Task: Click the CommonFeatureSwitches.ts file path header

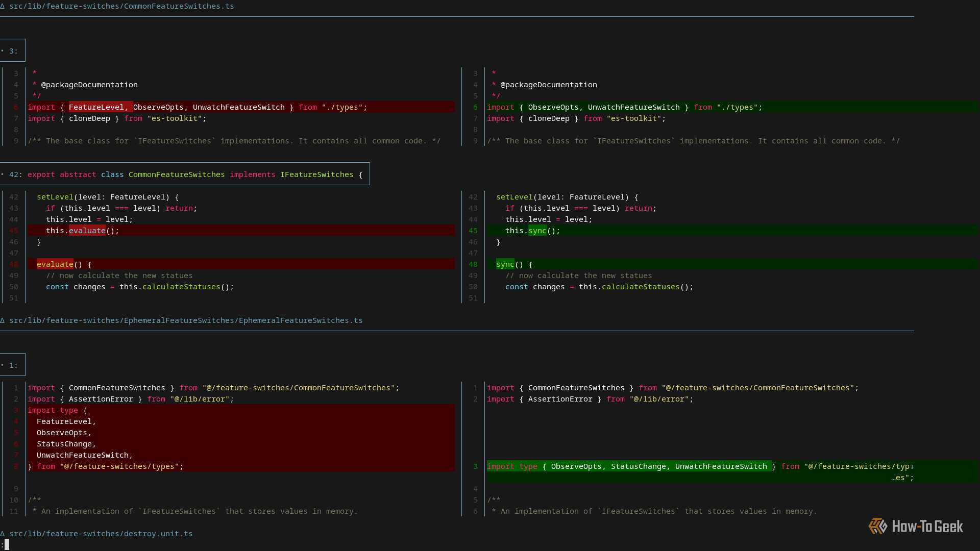Action: tap(121, 6)
